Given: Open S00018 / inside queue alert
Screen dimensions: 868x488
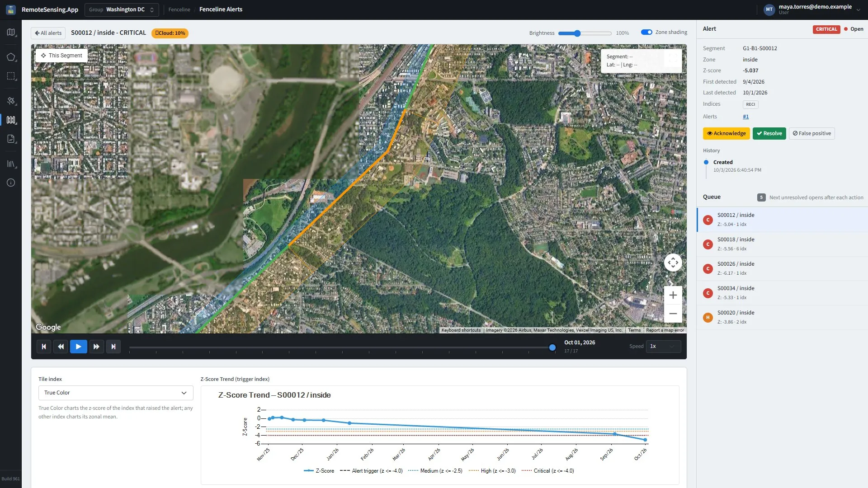Looking at the screenshot, I should [x=782, y=244].
